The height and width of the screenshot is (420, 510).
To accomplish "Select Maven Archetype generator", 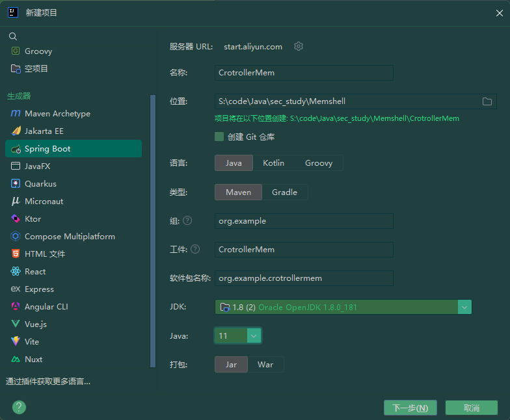I will [74, 113].
